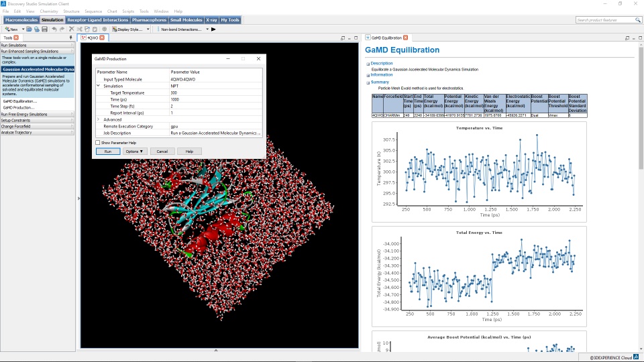Click the 3DEXPERIENCE Cloud status icon
This screenshot has width=644, height=362.
click(x=636, y=357)
